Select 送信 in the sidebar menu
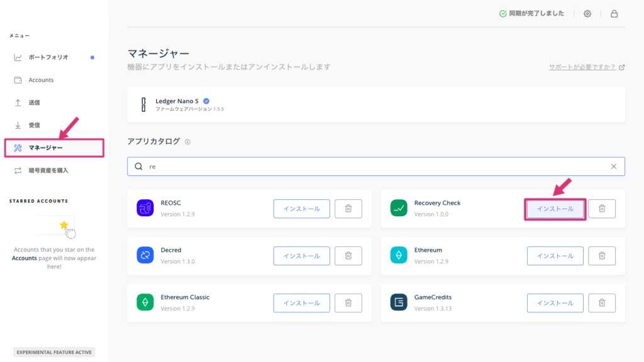 point(34,102)
